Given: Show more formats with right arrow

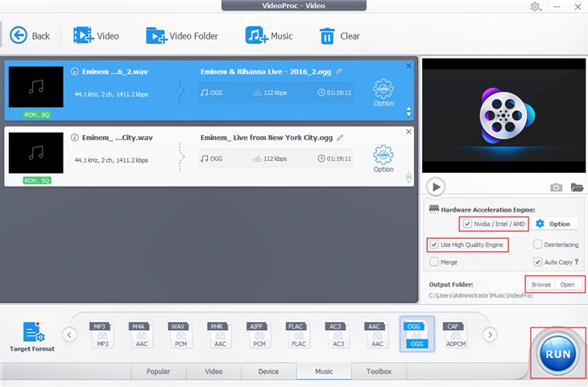Looking at the screenshot, I should click(490, 335).
